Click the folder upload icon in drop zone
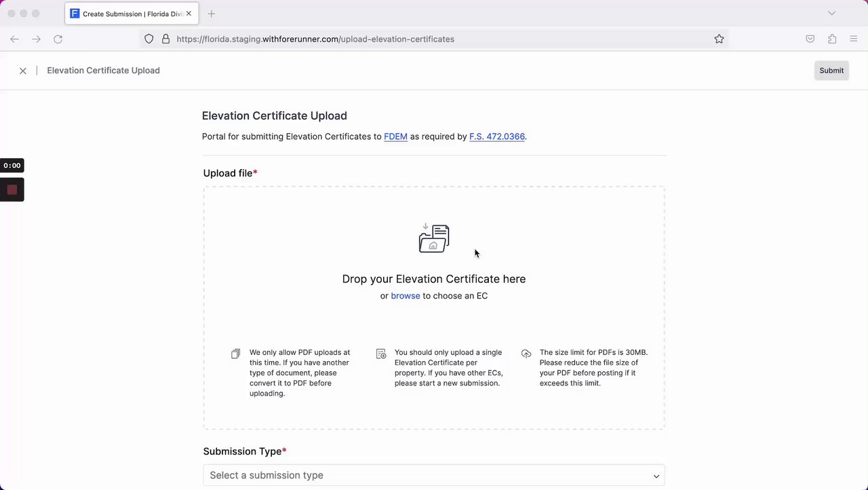 click(434, 238)
